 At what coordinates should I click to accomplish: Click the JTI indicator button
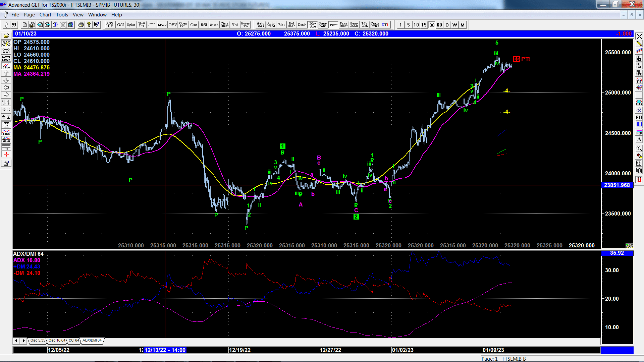(152, 25)
